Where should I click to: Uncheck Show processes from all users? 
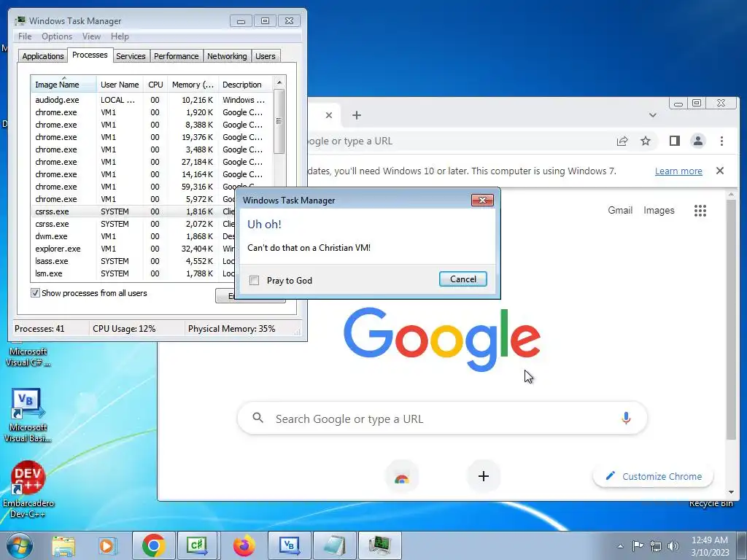pyautogui.click(x=35, y=293)
